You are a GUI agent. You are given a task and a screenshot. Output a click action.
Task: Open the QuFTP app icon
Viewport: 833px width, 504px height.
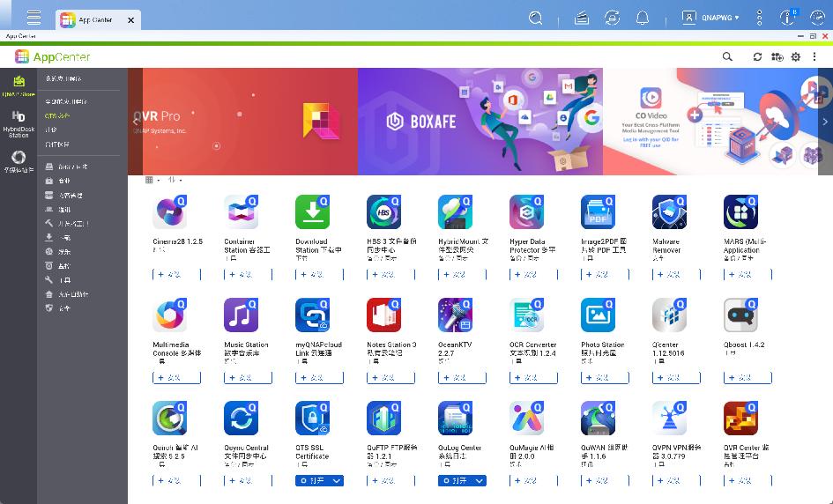[x=383, y=418]
